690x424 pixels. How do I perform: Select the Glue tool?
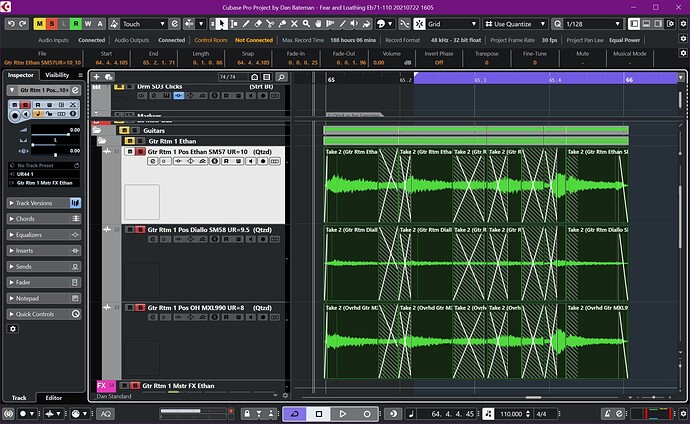(282, 24)
